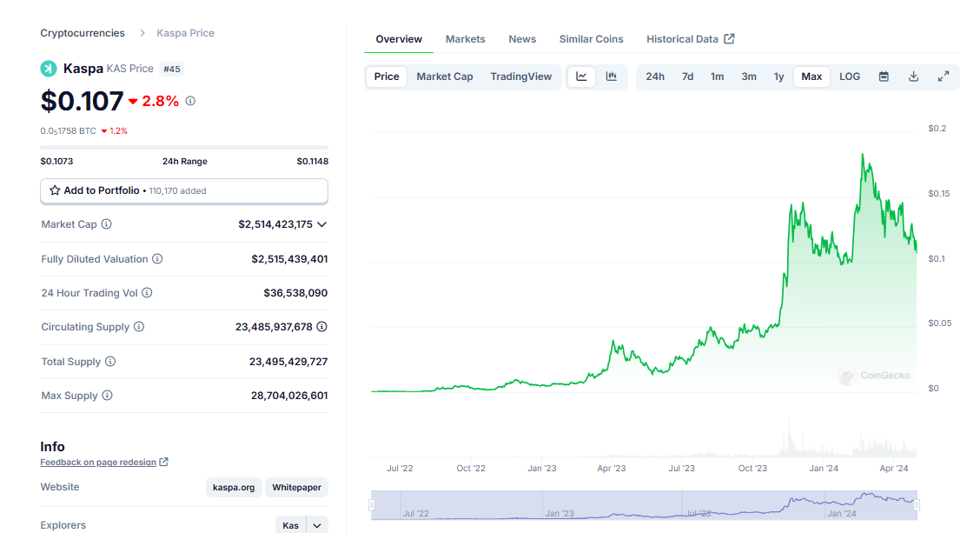Click info icon beside Circulating Supply label

point(139,327)
